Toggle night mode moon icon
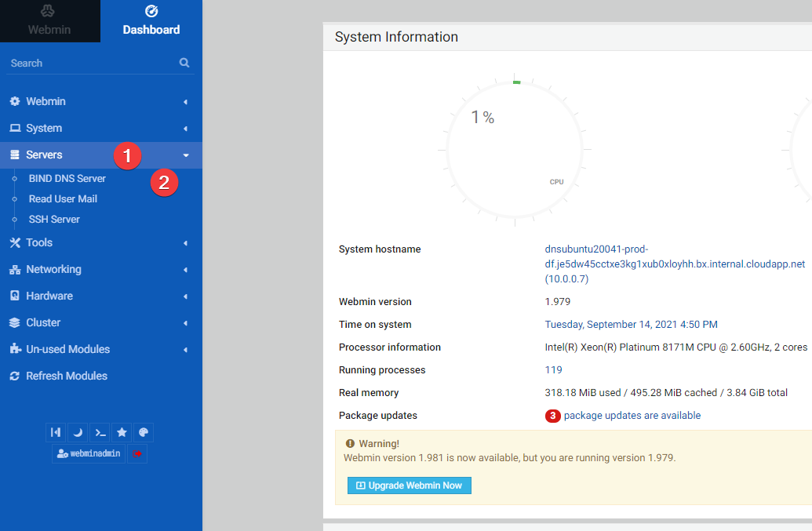This screenshot has height=531, width=812. (78, 433)
